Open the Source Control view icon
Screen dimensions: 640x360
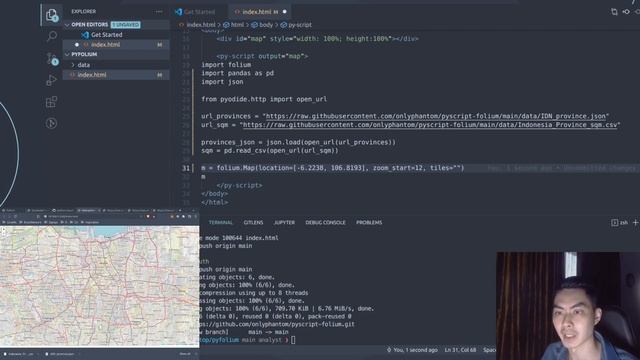(x=52, y=59)
